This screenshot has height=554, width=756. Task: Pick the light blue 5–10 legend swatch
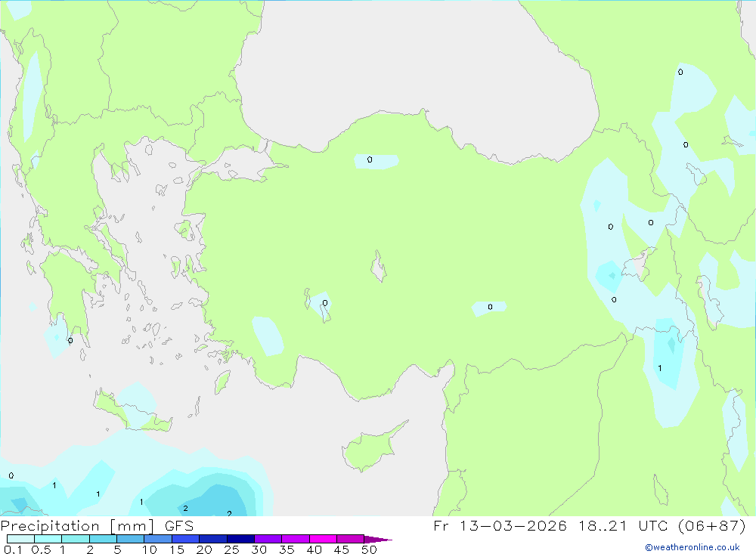(x=130, y=539)
